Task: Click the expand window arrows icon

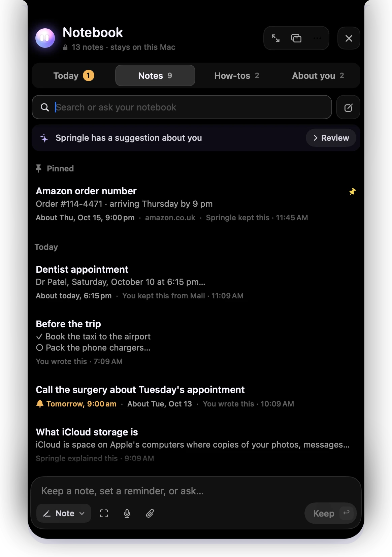Action: [275, 38]
